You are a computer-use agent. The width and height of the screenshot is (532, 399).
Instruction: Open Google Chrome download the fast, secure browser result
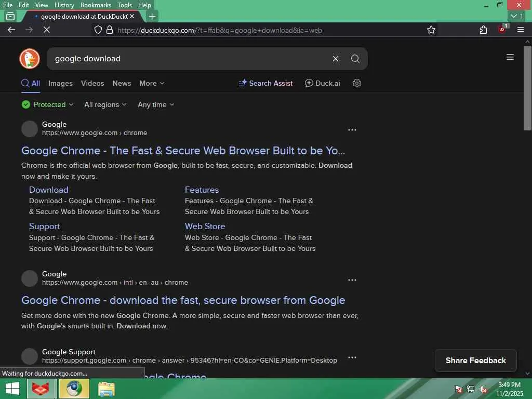[x=183, y=300]
